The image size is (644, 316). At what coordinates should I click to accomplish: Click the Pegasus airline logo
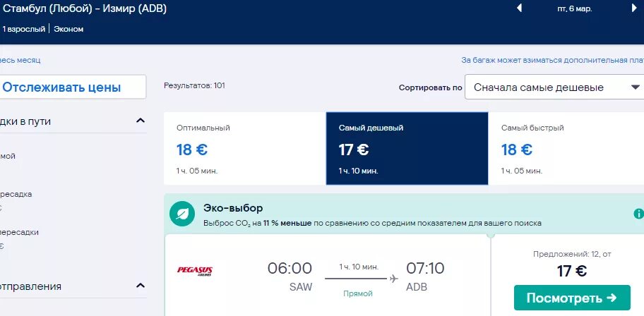pos(195,271)
